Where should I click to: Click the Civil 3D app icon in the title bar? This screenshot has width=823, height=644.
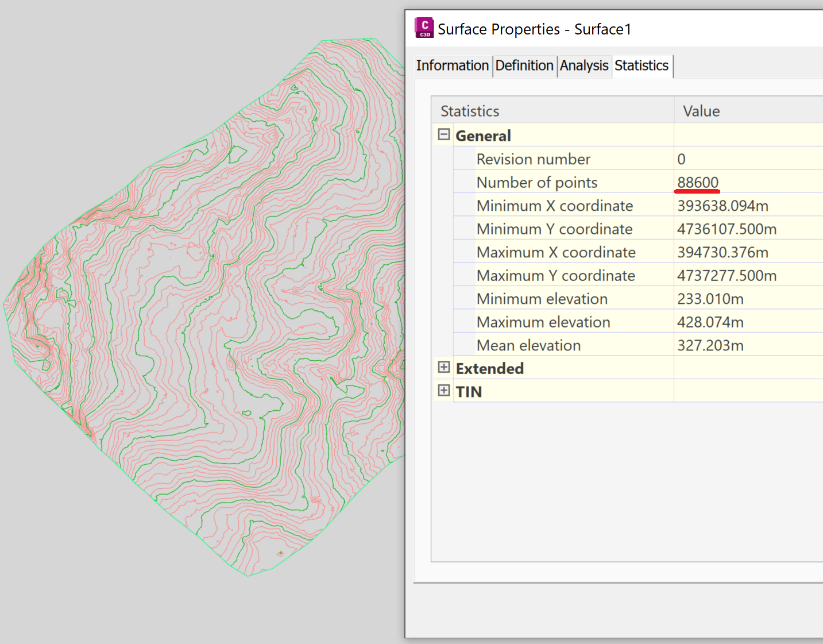[x=423, y=27]
